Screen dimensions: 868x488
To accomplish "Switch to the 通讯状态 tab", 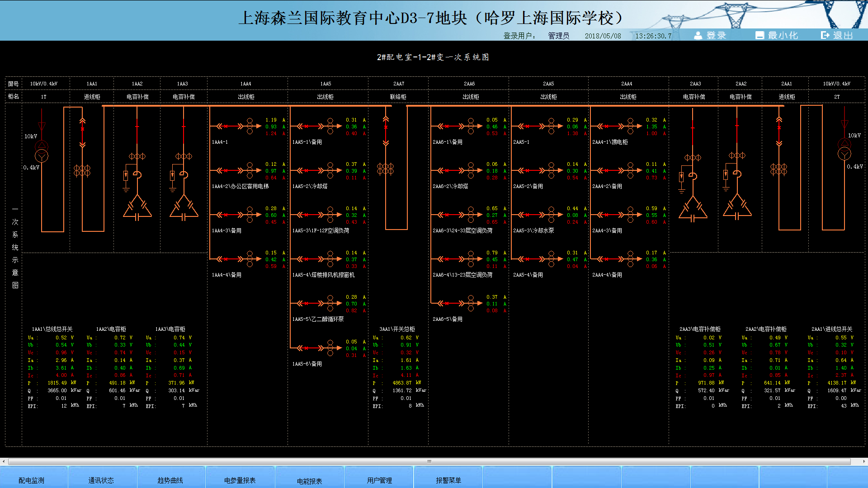I will point(101,480).
